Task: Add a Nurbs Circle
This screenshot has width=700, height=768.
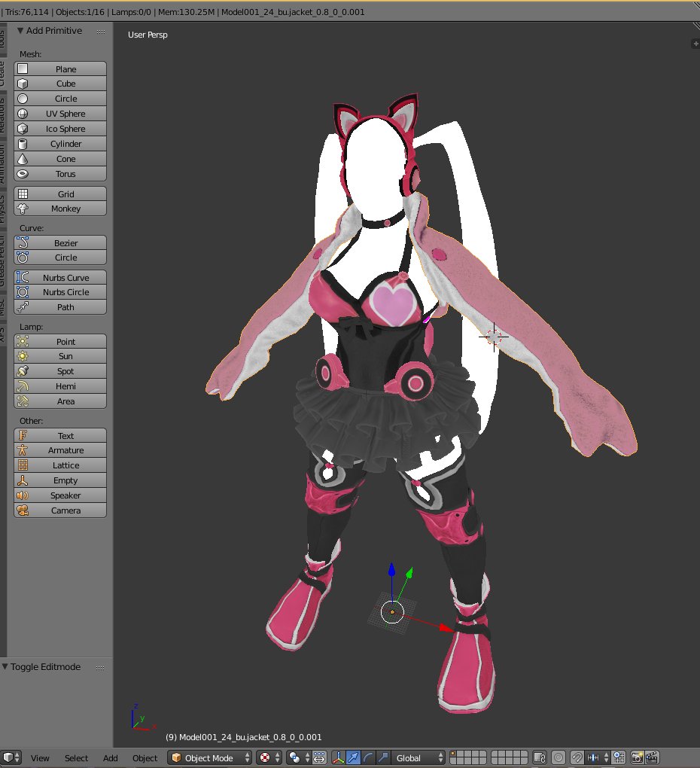Action: [60, 292]
